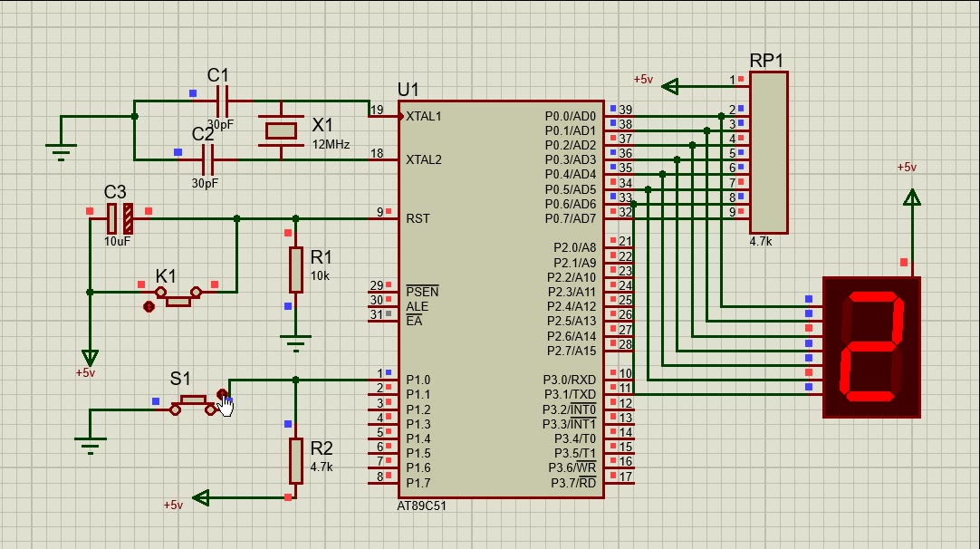Select the 12MHz crystal value text
The image size is (980, 549).
pos(331,144)
